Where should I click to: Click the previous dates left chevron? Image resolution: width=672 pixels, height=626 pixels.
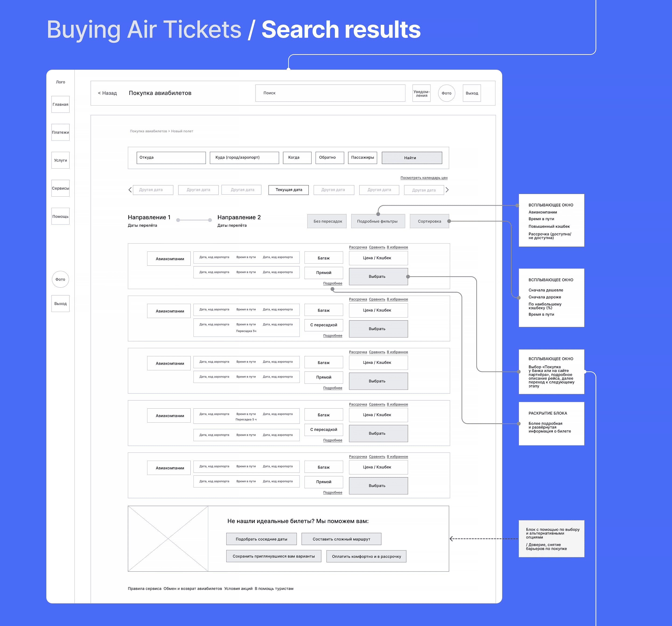[130, 190]
